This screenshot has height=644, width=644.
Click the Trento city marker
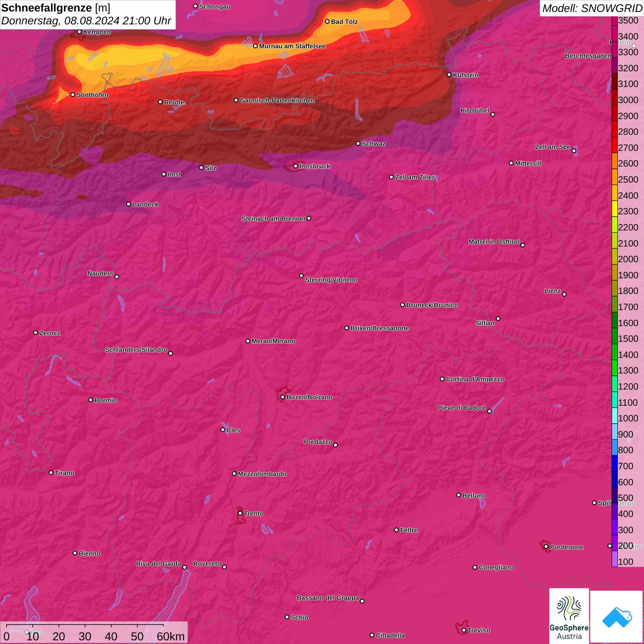[x=240, y=513]
